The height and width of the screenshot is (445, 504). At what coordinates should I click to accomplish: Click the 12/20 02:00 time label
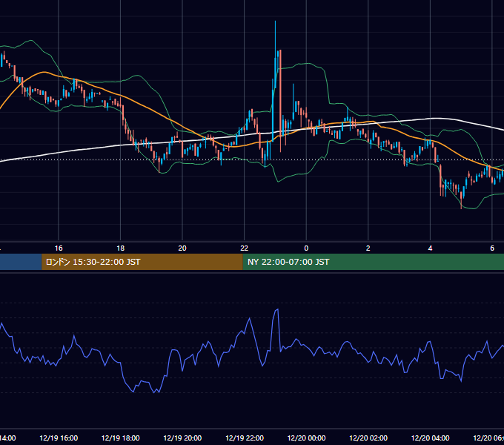pos(368,438)
